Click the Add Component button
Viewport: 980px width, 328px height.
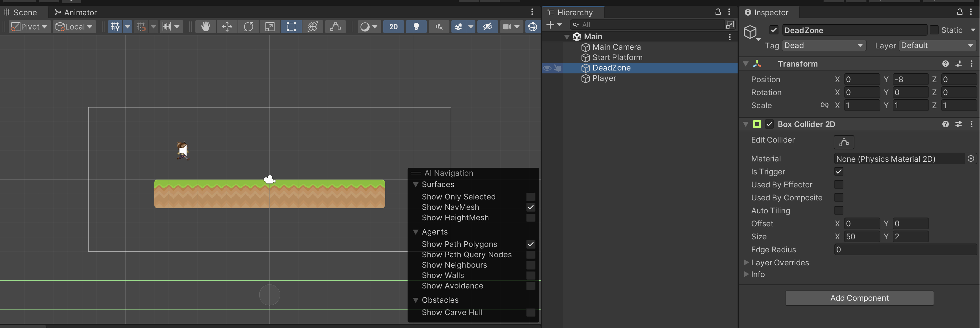859,298
